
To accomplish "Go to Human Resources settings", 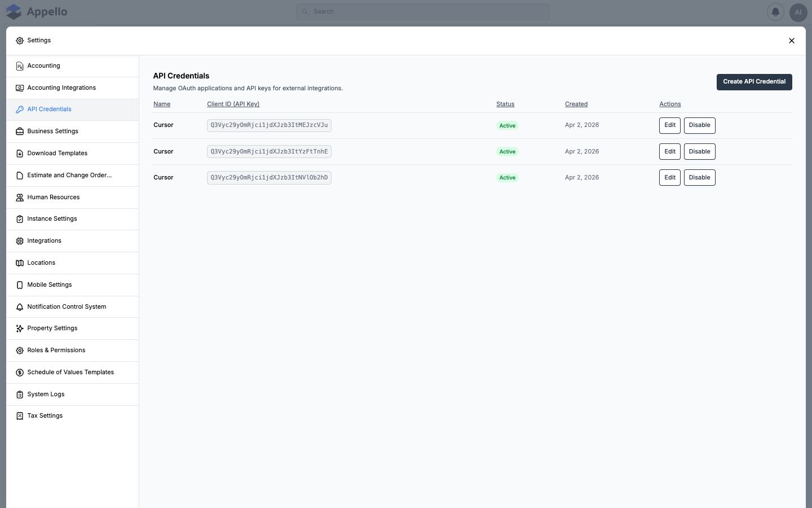I will click(72, 198).
